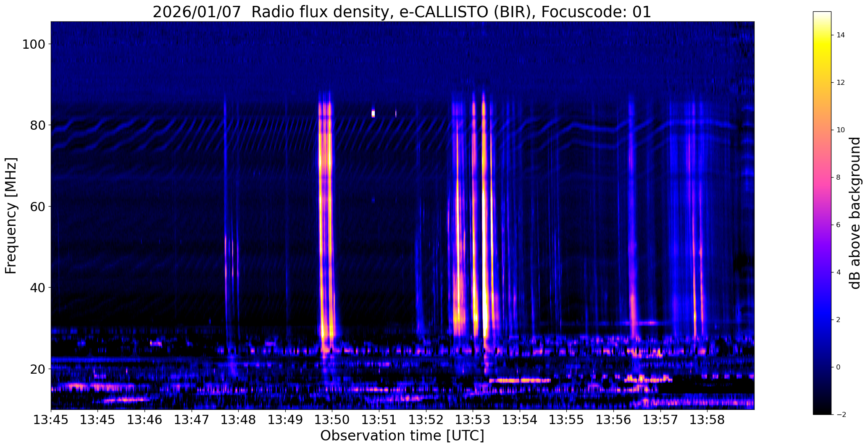Click the 13:50 time tick label
868x448 pixels.
[x=332, y=420]
